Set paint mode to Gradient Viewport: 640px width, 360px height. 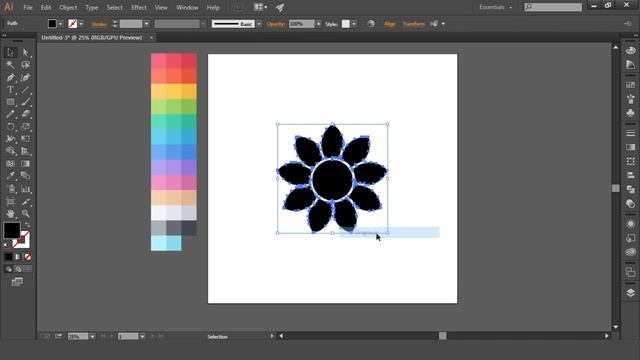point(18,257)
